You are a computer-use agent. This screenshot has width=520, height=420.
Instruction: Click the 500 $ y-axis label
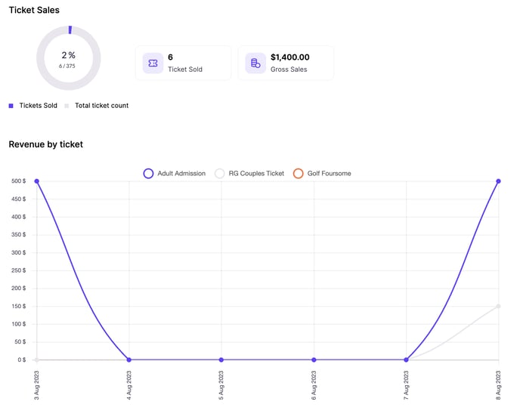click(19, 181)
